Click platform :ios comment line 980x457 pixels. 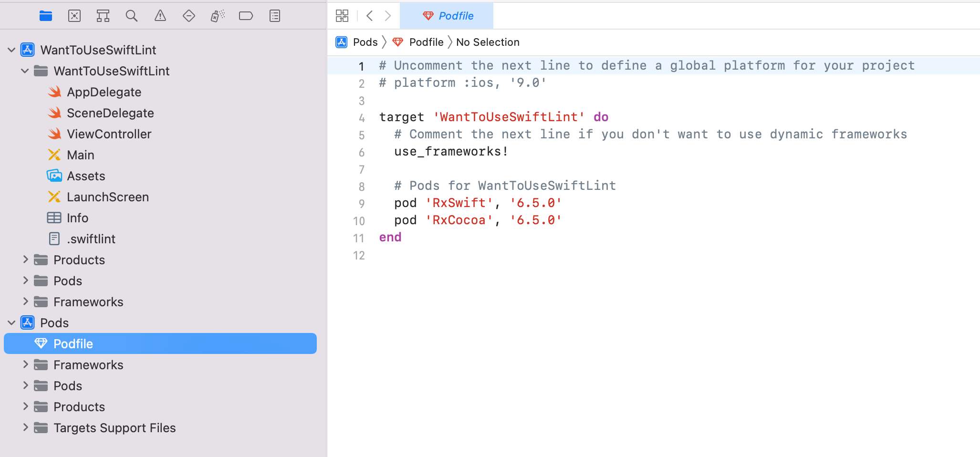point(463,83)
